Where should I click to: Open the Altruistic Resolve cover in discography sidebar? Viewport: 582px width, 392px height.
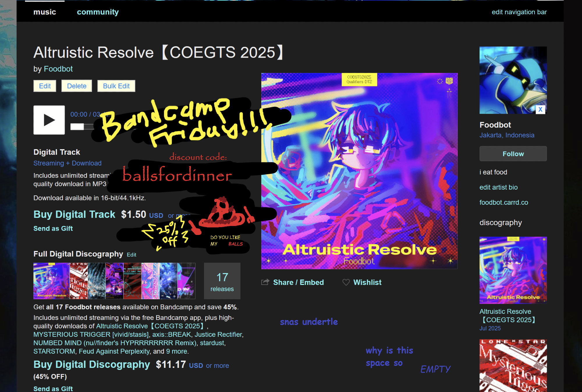(513, 270)
